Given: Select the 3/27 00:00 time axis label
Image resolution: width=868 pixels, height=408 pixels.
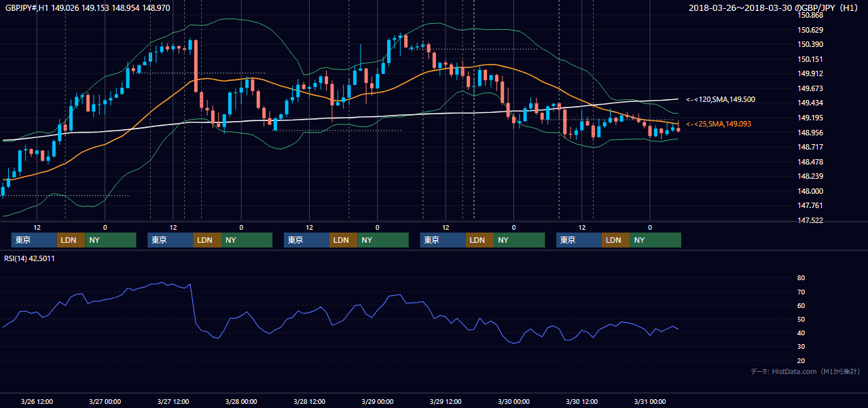Looking at the screenshot, I should coord(105,401).
